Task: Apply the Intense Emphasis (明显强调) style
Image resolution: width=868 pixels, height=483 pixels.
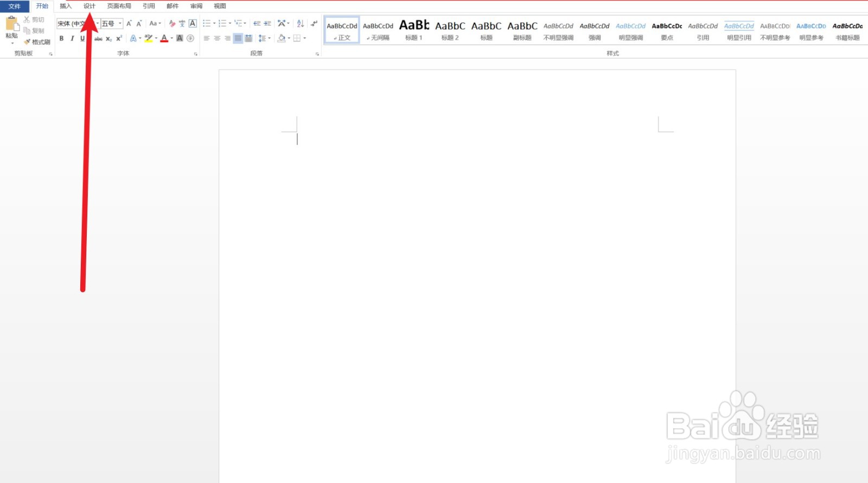Action: pos(631,30)
